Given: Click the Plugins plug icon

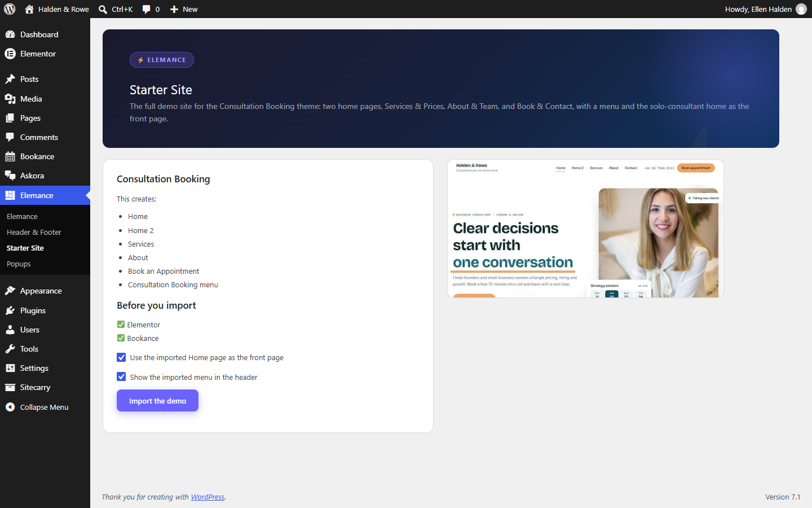Looking at the screenshot, I should point(10,310).
